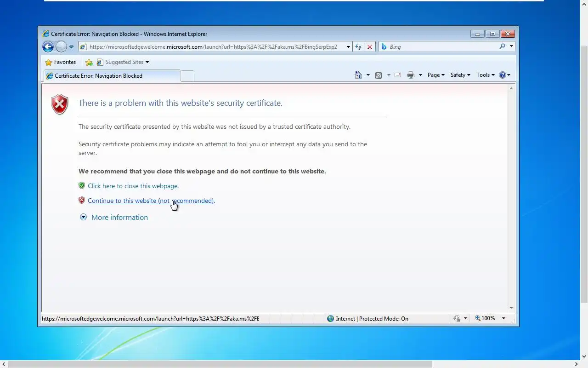Click the Print icon in command bar
This screenshot has width=588, height=368.
[411, 75]
